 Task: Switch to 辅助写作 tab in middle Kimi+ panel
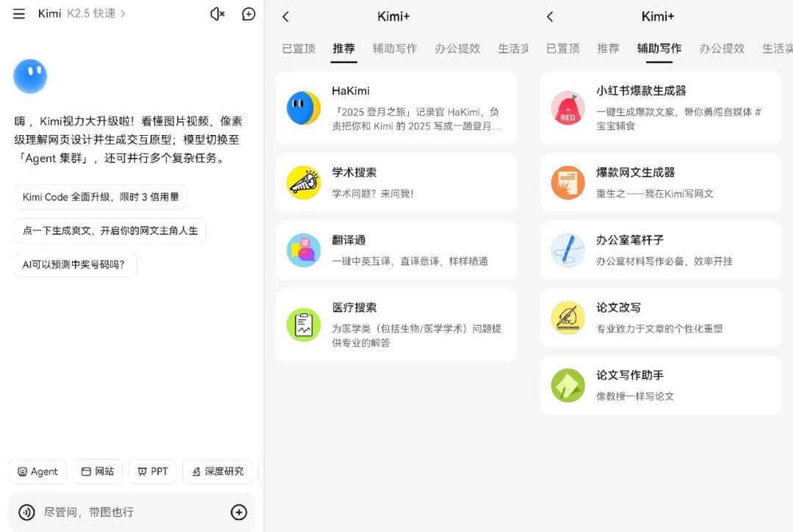pos(395,48)
